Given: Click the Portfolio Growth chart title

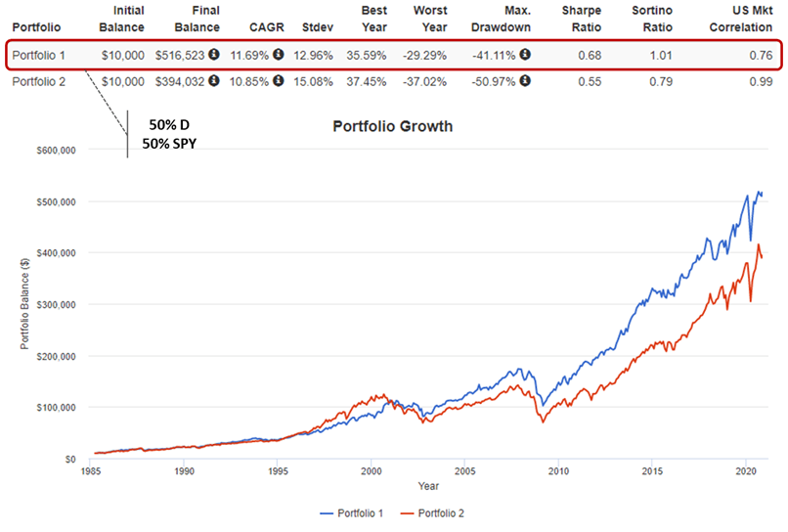Looking at the screenshot, I should [392, 126].
